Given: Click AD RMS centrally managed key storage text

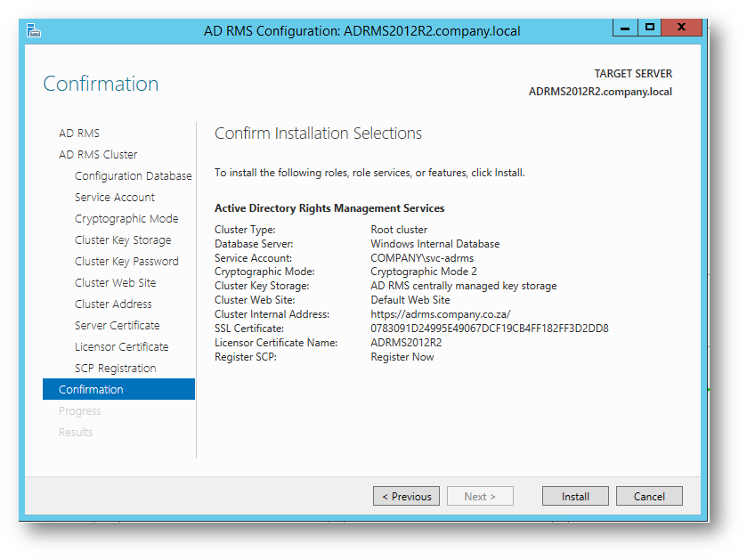Looking at the screenshot, I should coord(464,286).
